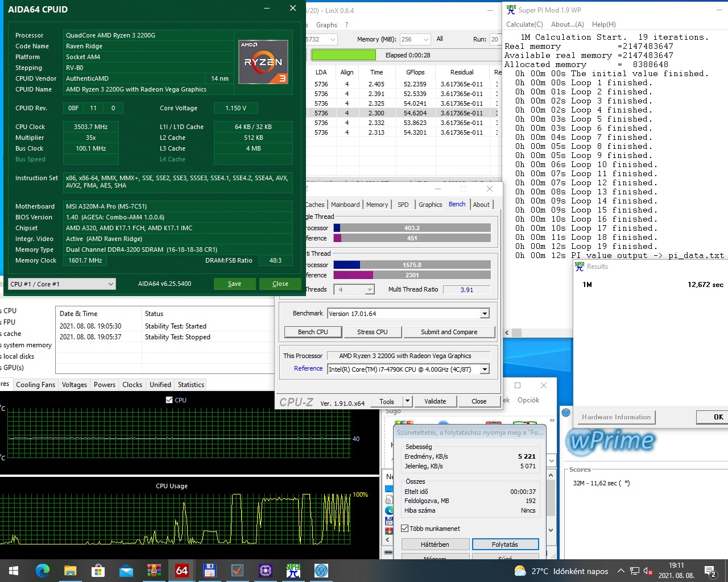Image resolution: width=728 pixels, height=582 pixels.
Task: Switch to wPrime on the taskbar
Action: pyautogui.click(x=321, y=571)
